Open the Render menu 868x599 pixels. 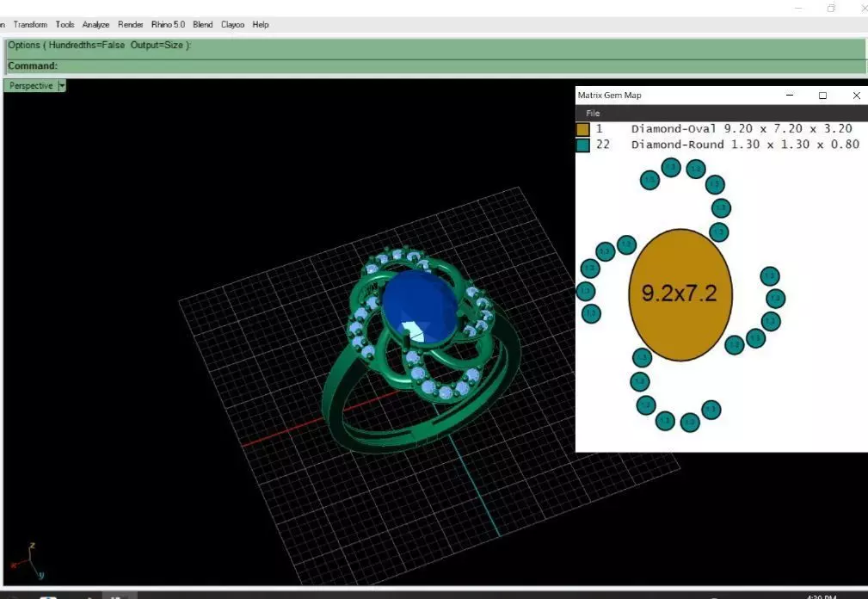(x=131, y=24)
